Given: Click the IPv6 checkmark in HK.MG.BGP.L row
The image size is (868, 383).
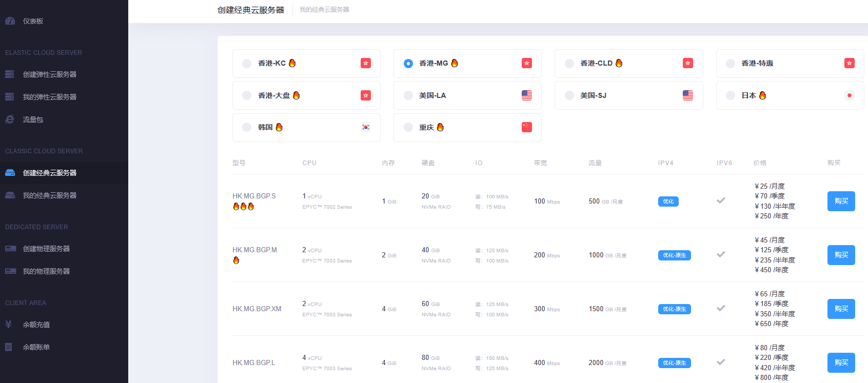Looking at the screenshot, I should (721, 362).
